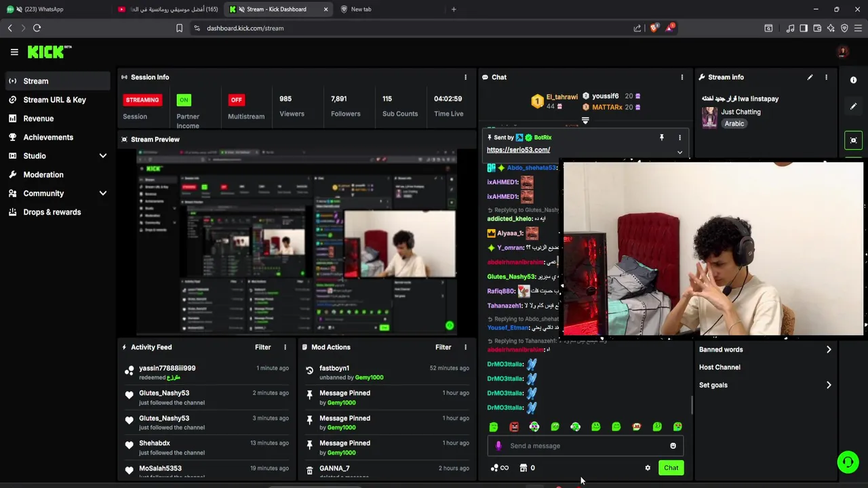Bookmark this page
The width and height of the screenshot is (868, 488).
(179, 28)
